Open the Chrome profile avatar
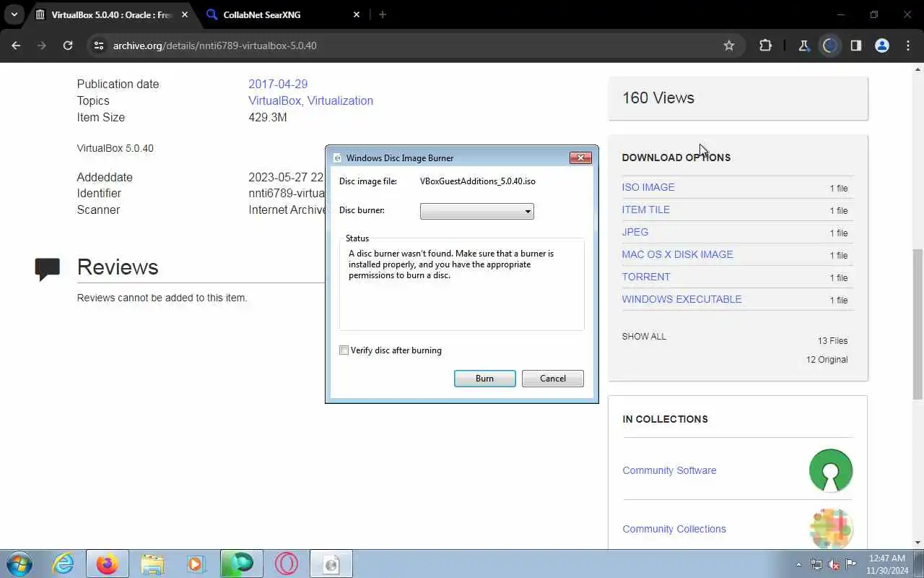Viewport: 924px width, 578px height. tap(881, 46)
